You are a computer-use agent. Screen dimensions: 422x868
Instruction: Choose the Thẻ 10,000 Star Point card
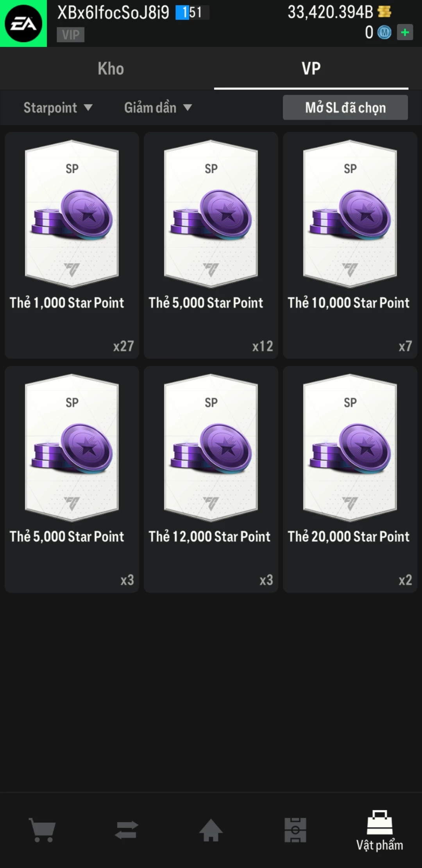350,245
